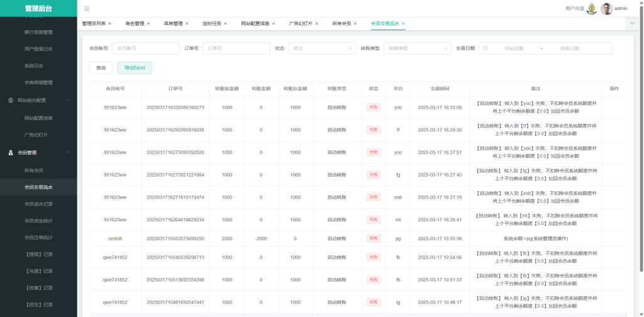This screenshot has height=317, width=644.
Task: Open the 状态 filter dropdown
Action: coord(323,48)
